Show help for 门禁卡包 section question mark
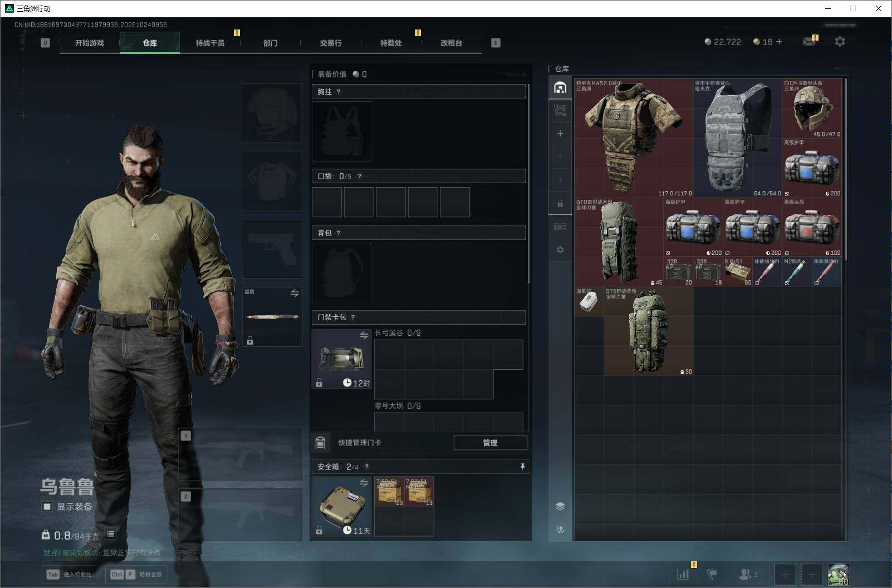 point(352,317)
